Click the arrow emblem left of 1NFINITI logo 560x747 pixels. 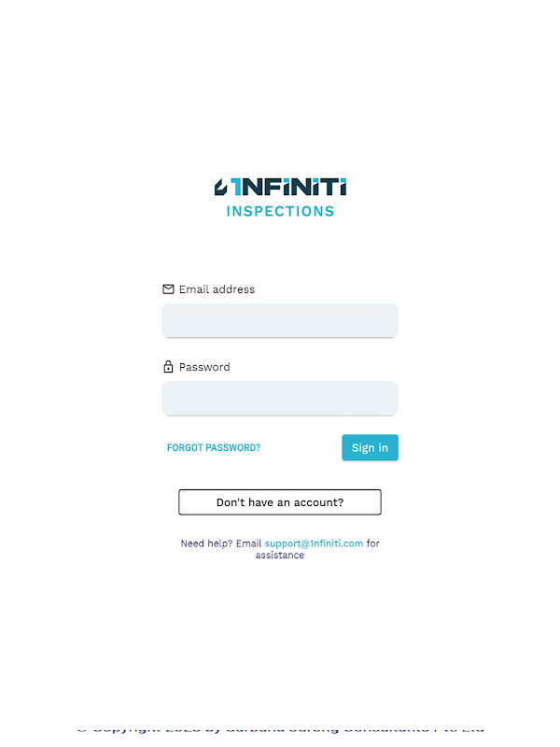pos(221,187)
